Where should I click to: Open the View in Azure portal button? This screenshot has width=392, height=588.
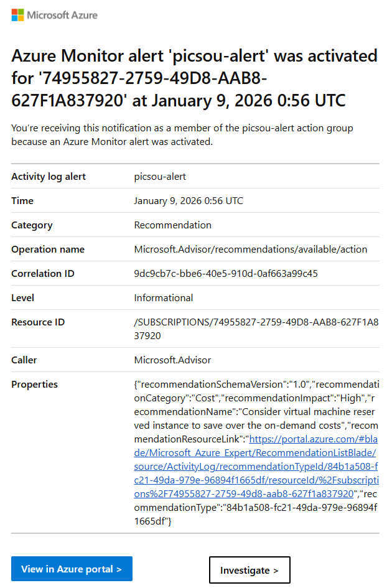(x=72, y=569)
